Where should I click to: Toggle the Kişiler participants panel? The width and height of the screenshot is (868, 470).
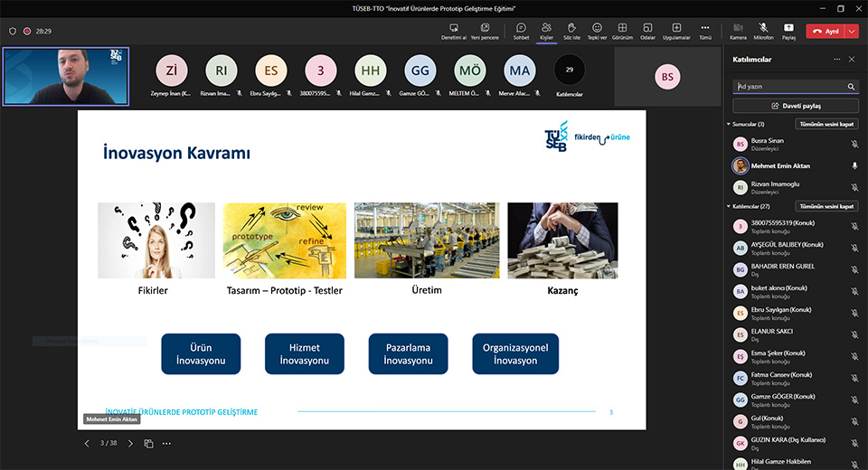(546, 31)
